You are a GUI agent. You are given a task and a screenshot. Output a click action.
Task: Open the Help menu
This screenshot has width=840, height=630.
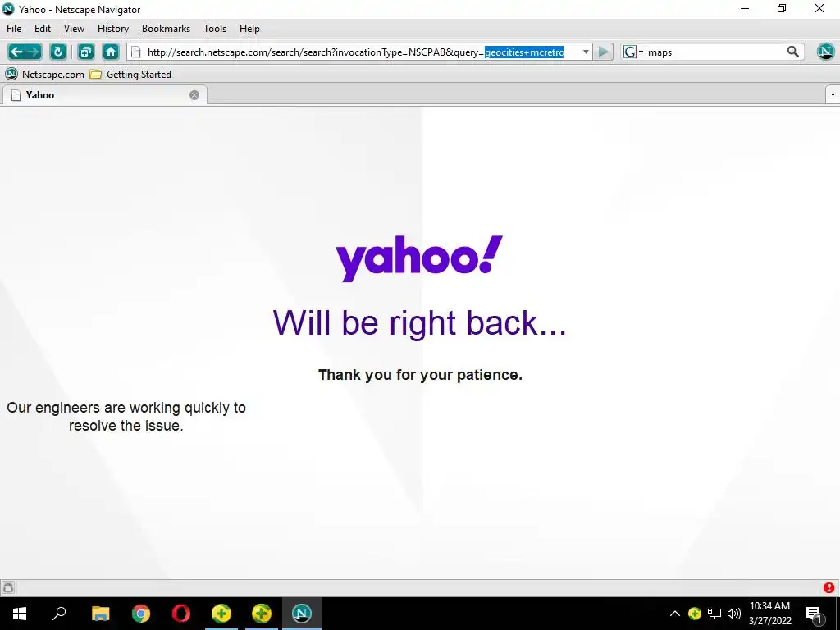[249, 29]
